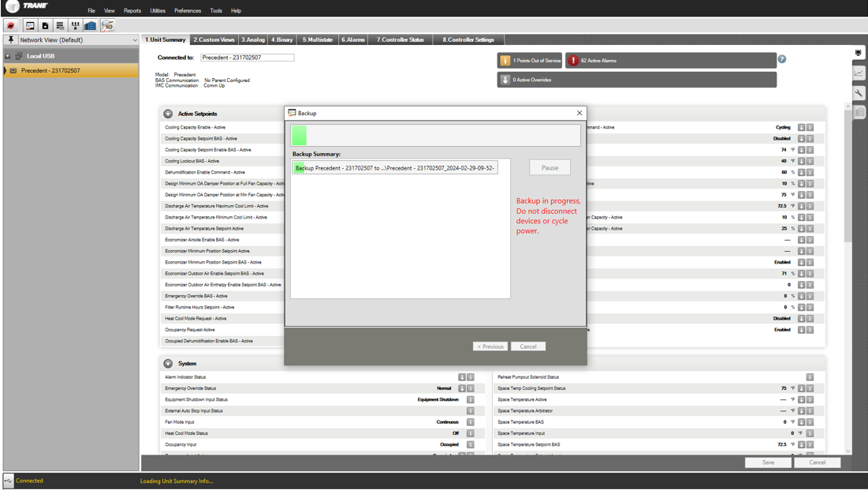Click the override arrow for Alarm Indicator Status
Viewport: 868px width, 490px height.
(462, 377)
